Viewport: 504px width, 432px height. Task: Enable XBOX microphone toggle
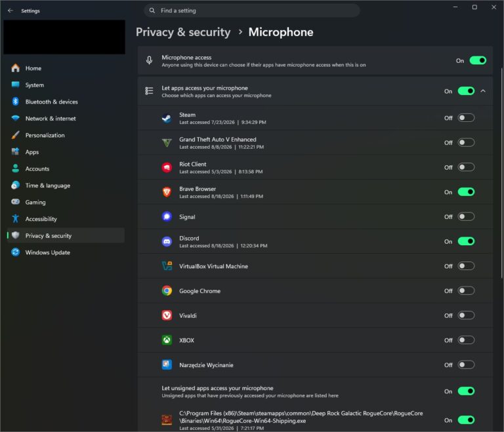click(466, 340)
